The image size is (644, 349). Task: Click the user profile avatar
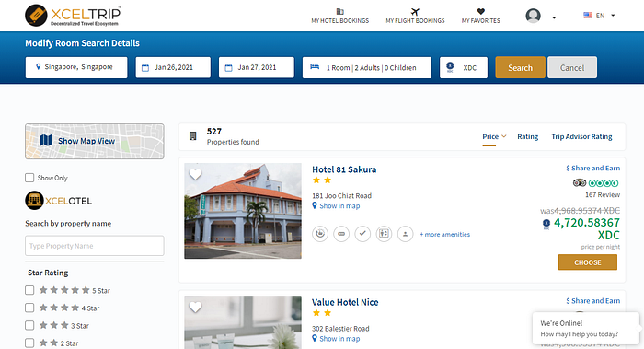click(x=533, y=16)
